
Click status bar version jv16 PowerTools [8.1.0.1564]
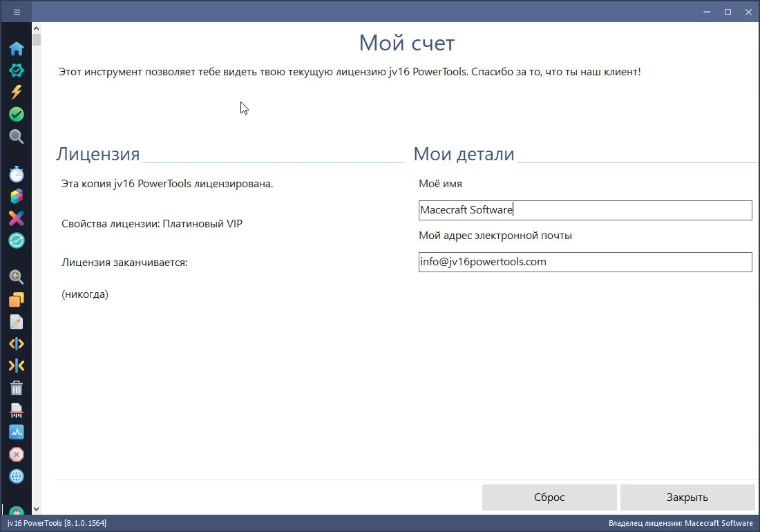57,523
